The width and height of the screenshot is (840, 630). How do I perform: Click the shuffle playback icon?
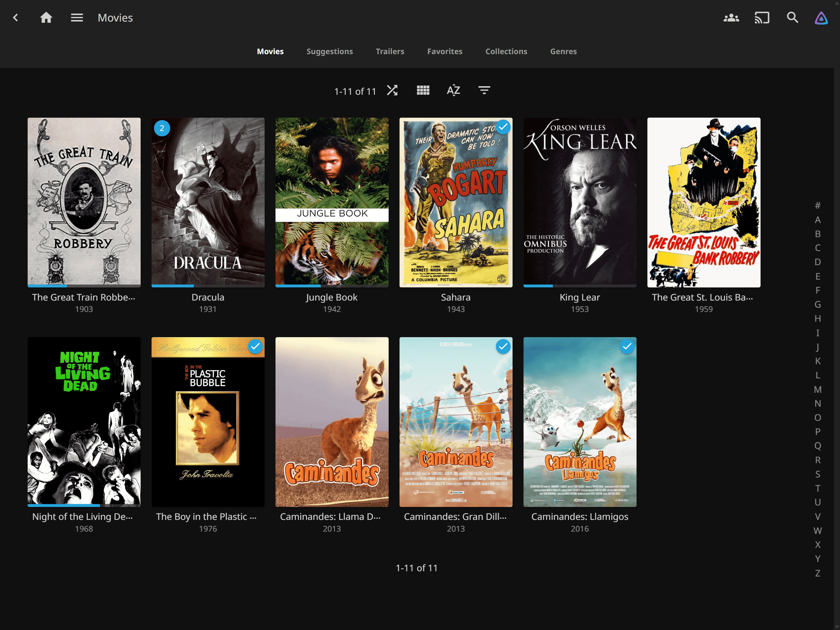pos(392,90)
